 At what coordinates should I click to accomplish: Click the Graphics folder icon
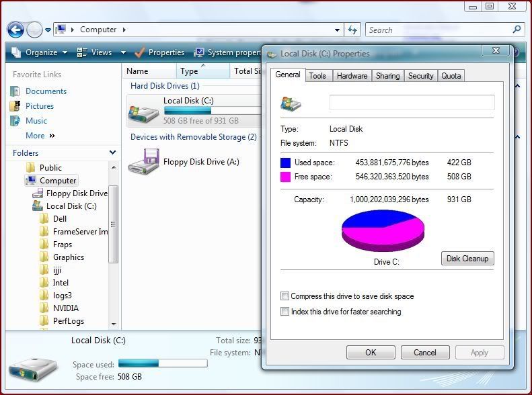[44, 257]
